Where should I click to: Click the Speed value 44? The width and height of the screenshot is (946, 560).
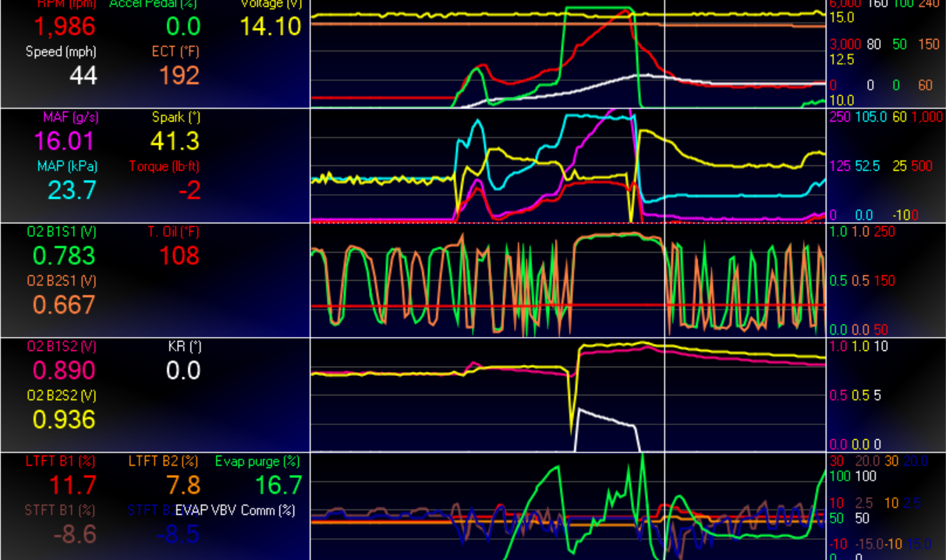[x=83, y=76]
